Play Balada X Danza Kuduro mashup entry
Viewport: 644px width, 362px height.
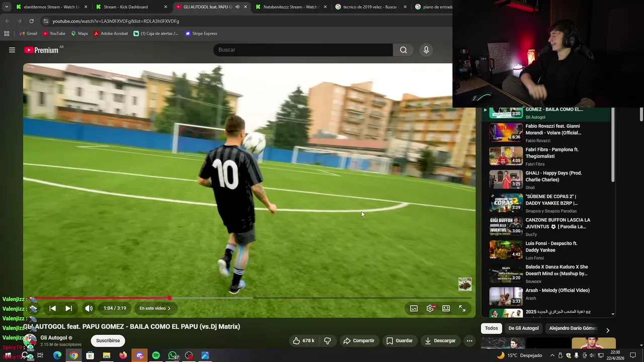546,274
